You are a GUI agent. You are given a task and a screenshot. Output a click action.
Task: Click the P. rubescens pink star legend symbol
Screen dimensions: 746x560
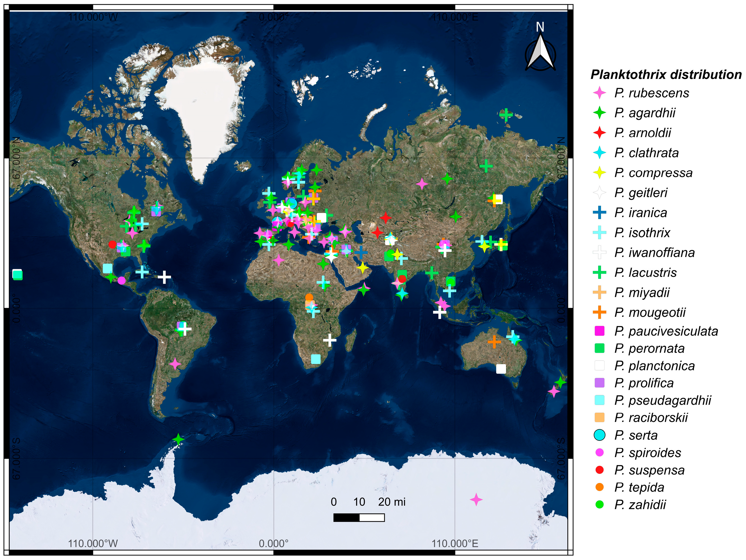(x=599, y=92)
